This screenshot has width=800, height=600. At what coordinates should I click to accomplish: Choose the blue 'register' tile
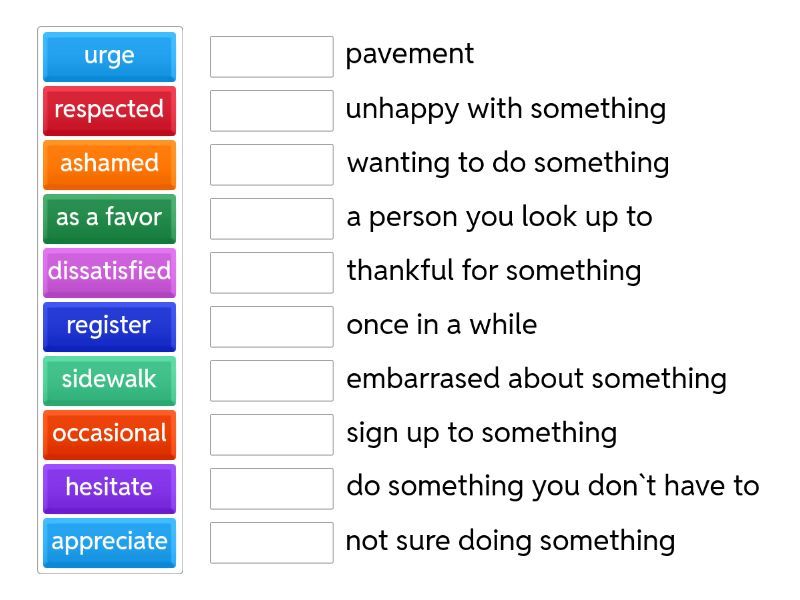[109, 326]
